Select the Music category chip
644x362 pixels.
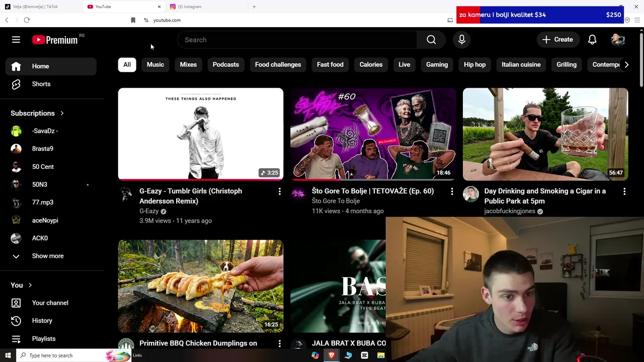[x=155, y=64]
